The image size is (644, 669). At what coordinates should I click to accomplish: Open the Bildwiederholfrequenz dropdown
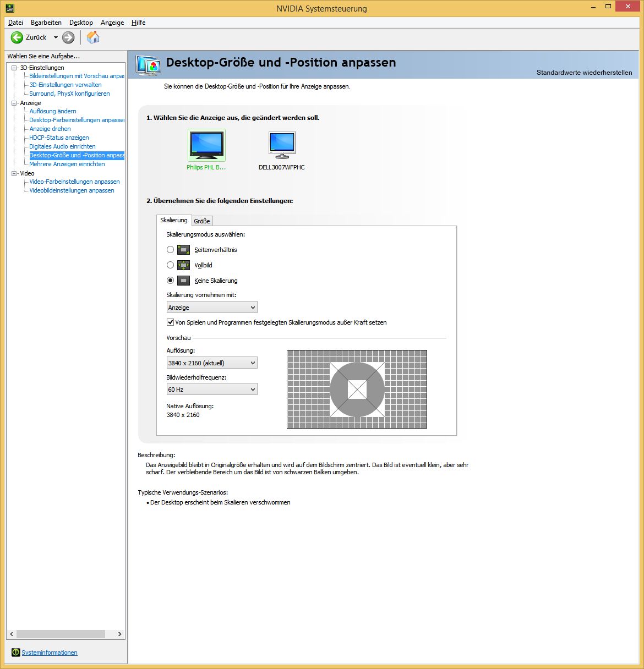[212, 390]
